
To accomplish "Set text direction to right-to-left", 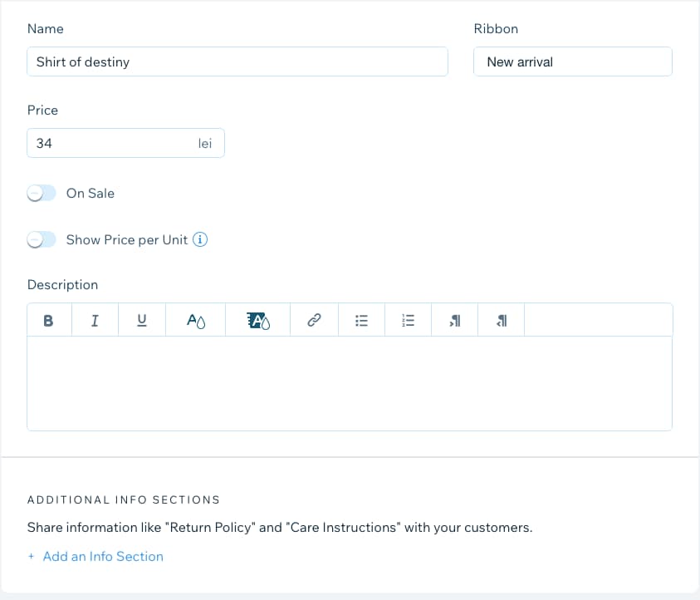I will pyautogui.click(x=501, y=320).
